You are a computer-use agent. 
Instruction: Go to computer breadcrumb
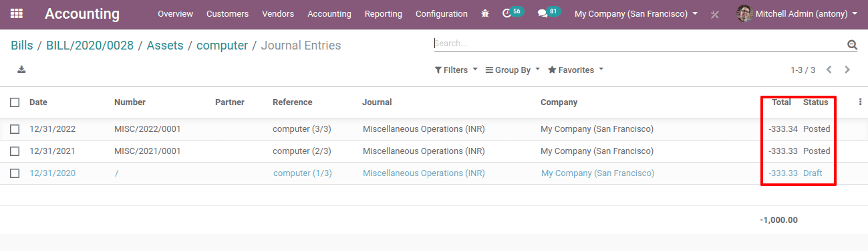[x=222, y=46]
